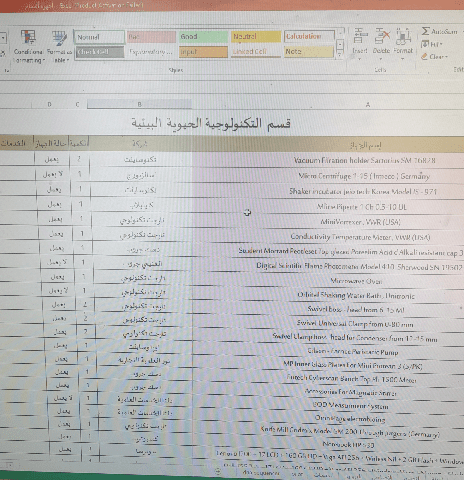Open the Fill dropdown arrow
Screen dimensions: 464x480
click(441, 44)
